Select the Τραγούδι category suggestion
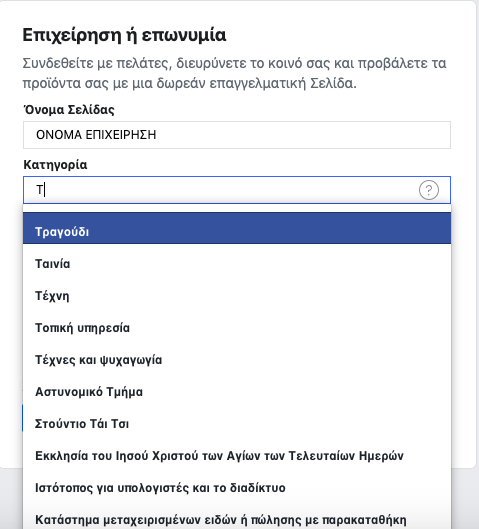 tap(237, 228)
